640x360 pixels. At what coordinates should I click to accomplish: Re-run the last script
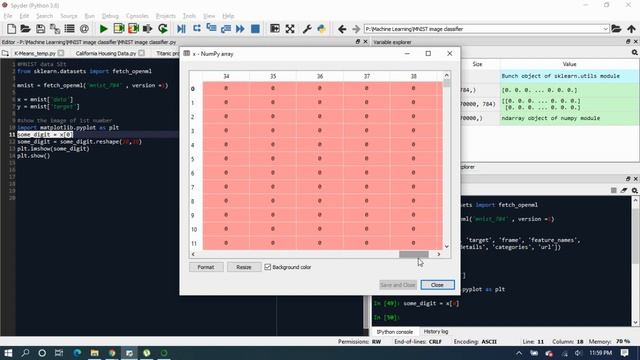tap(163, 29)
